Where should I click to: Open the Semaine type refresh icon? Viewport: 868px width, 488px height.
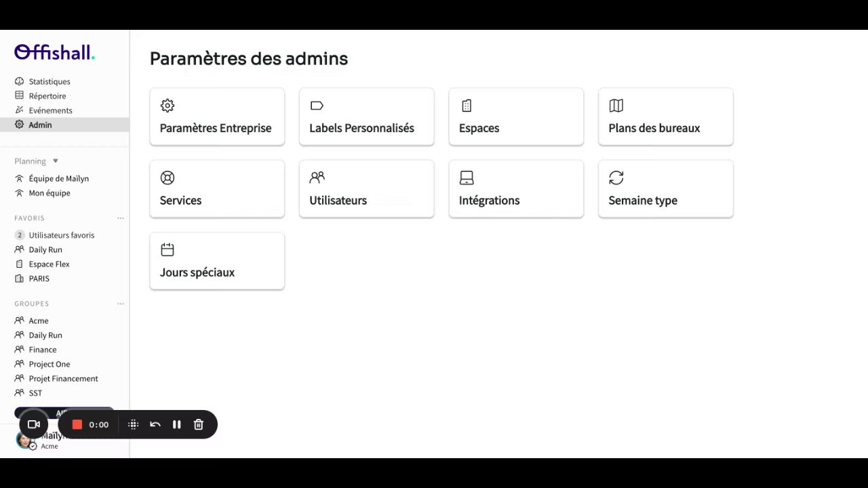616,178
